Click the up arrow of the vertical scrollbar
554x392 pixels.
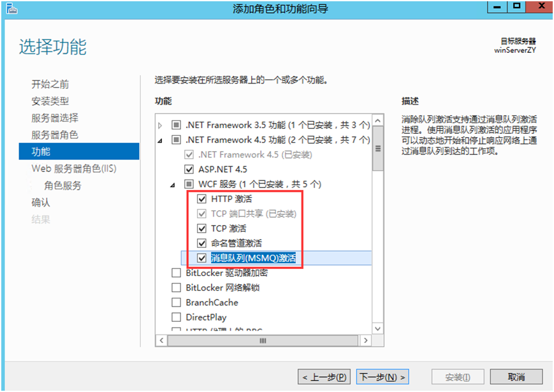pos(377,120)
